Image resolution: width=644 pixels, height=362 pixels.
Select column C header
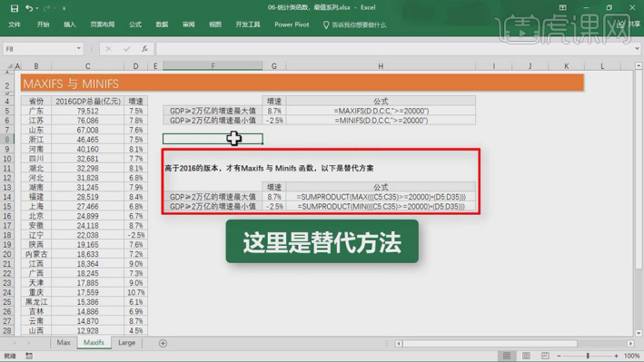[87, 66]
